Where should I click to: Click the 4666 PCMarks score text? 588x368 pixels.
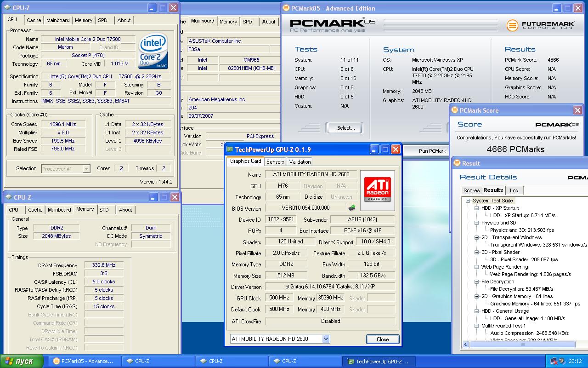point(515,149)
